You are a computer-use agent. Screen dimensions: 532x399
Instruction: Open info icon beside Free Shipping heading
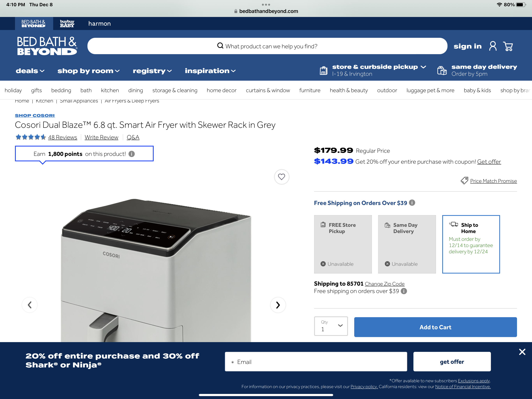click(x=412, y=203)
